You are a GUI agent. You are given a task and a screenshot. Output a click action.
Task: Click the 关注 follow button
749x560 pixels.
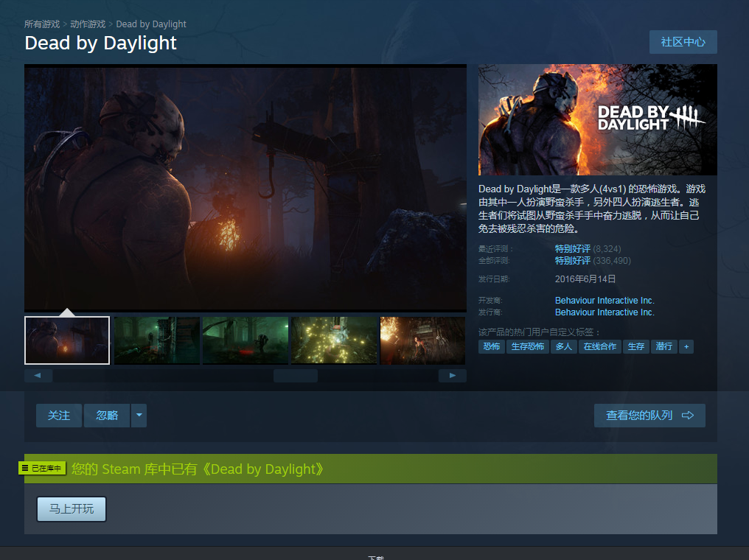tap(59, 416)
